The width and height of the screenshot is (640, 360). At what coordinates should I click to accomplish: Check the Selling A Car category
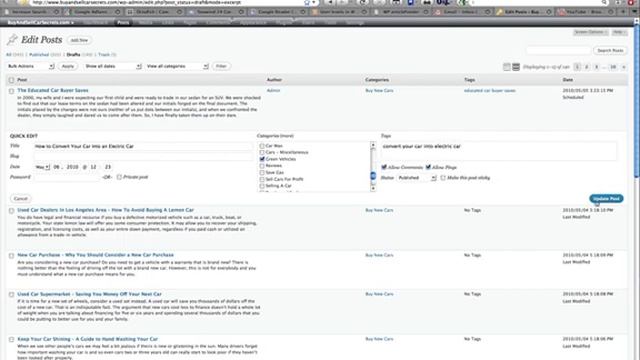262,186
